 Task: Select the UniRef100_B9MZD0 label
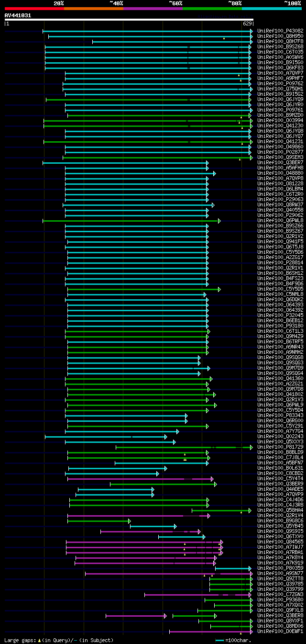(x=279, y=115)
